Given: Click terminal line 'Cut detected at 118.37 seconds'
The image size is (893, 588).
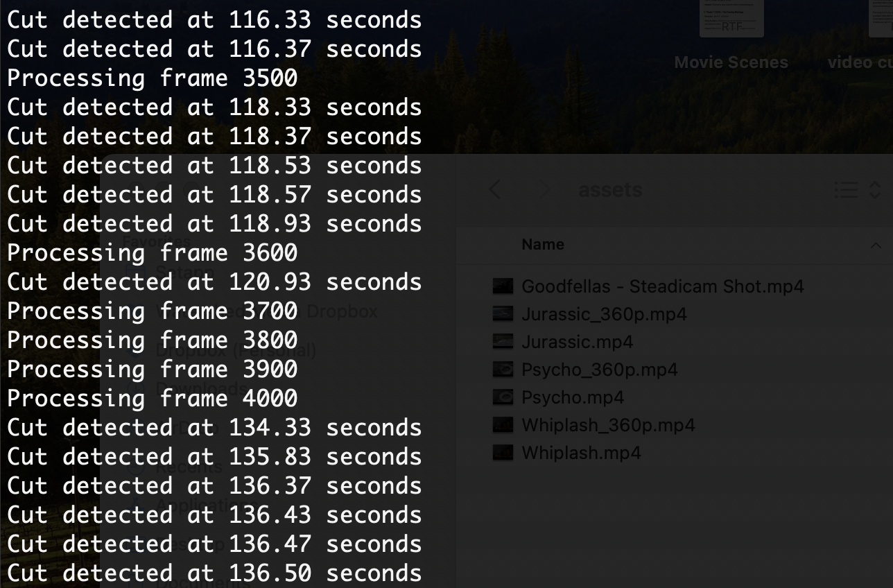Looking at the screenshot, I should (214, 137).
